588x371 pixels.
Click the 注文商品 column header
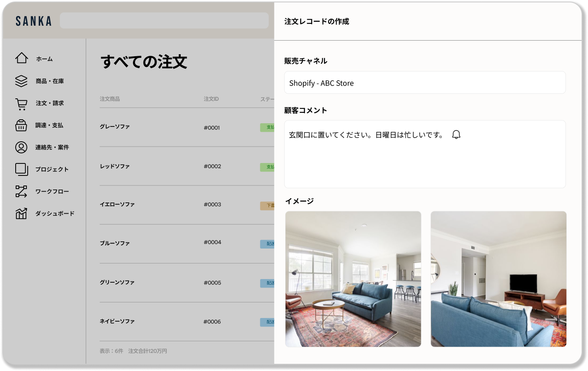pos(110,99)
